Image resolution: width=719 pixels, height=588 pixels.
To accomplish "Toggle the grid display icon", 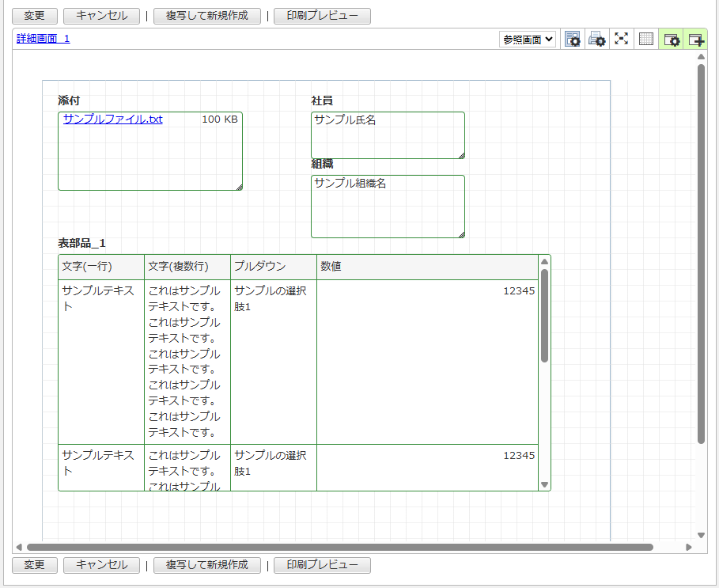I will point(646,39).
